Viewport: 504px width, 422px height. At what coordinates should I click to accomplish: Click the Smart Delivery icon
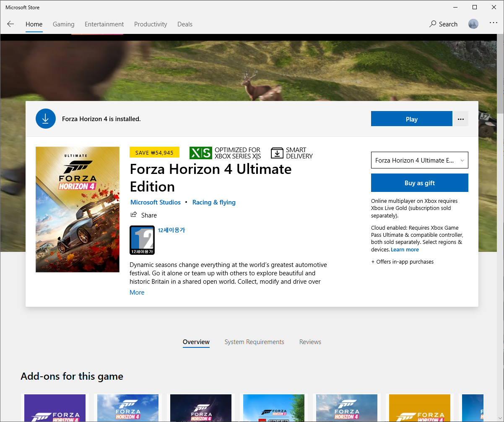[x=277, y=153]
